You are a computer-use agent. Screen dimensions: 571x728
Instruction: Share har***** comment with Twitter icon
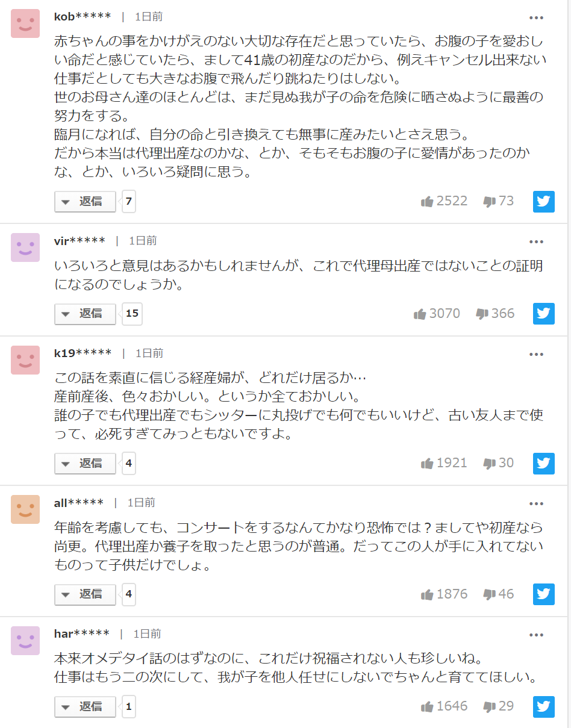(x=543, y=706)
